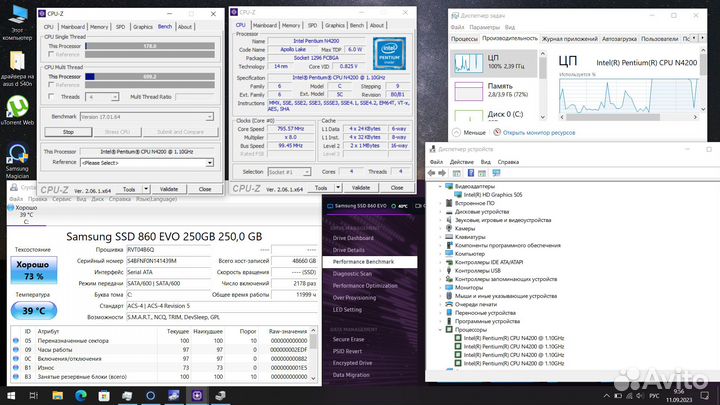The height and width of the screenshot is (405, 720).
Task: Click the Intel Pentium logo in CPU-Z
Action: click(x=389, y=54)
